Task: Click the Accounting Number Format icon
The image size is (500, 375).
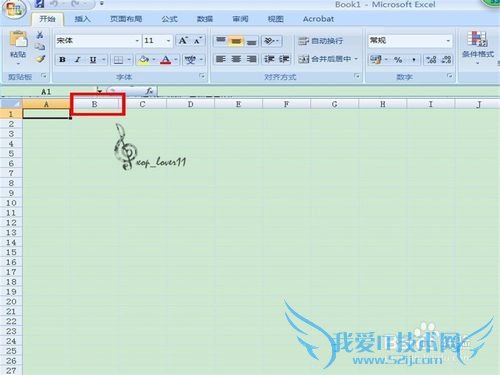Action: click(x=376, y=60)
